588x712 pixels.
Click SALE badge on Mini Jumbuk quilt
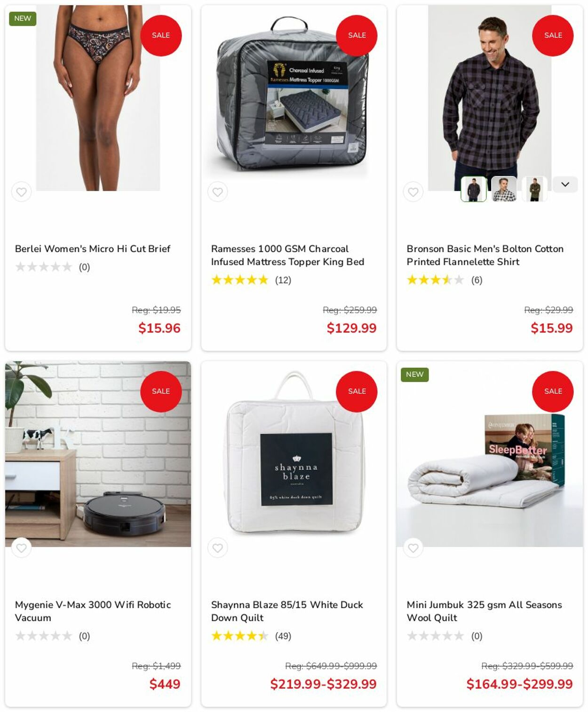pyautogui.click(x=553, y=391)
